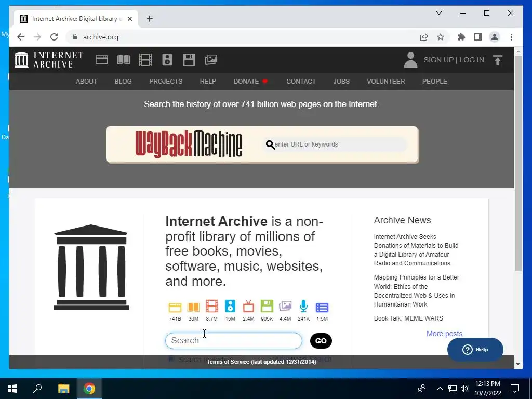Click the orange texts icon labeled 36M
Image resolution: width=532 pixels, height=399 pixels.
pos(193,308)
